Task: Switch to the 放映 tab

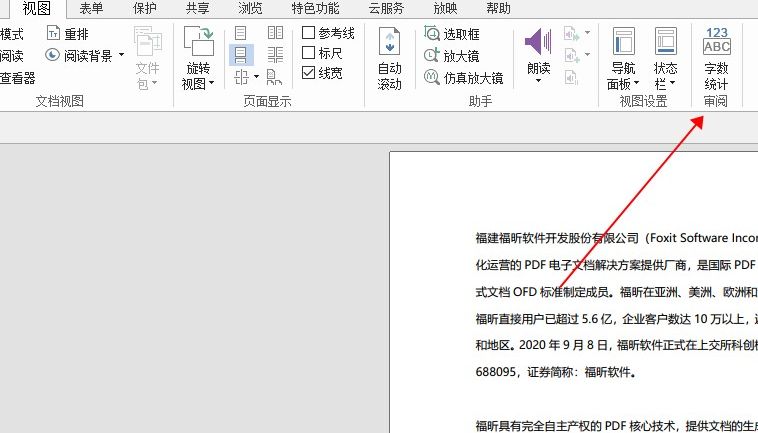Action: tap(445, 8)
